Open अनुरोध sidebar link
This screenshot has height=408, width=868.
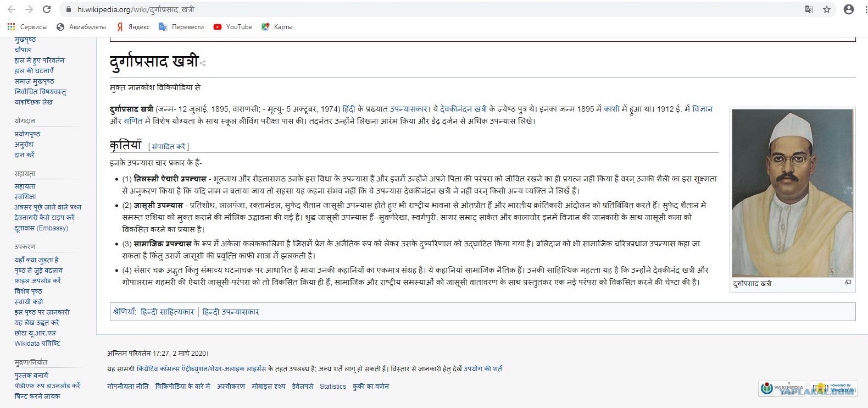click(x=24, y=145)
